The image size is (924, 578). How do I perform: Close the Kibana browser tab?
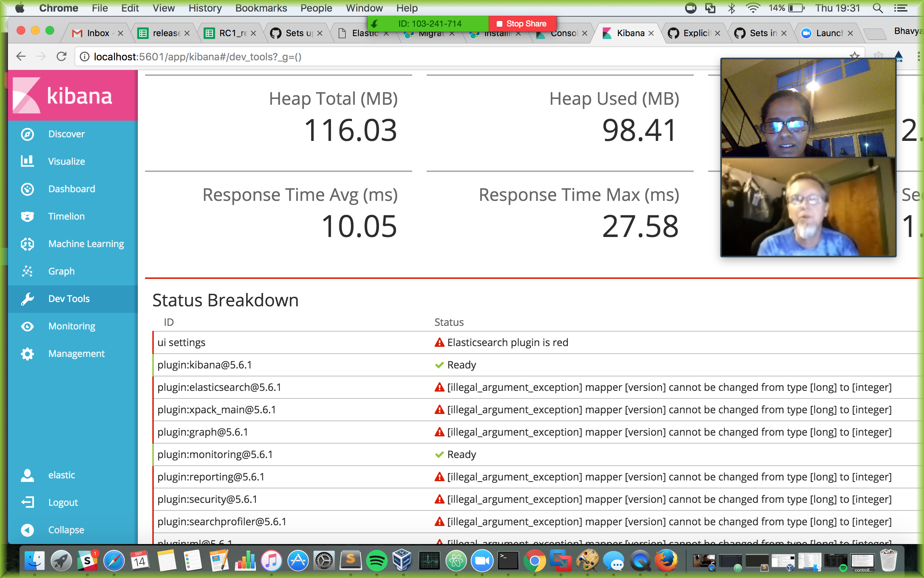(x=651, y=33)
